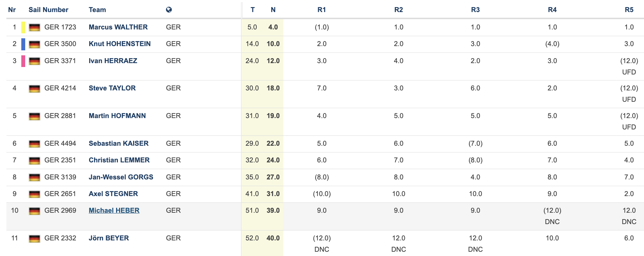The width and height of the screenshot is (644, 256).
Task: Click the pink marker for rank 3
Action: tap(23, 61)
